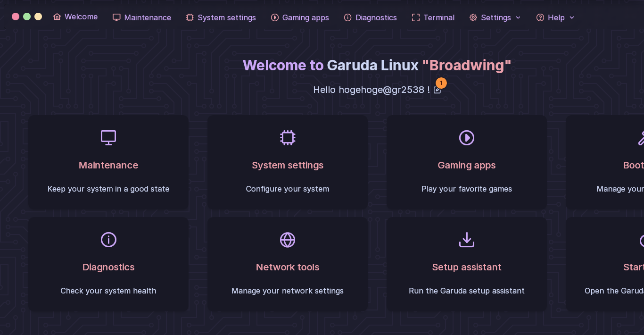
Task: Open the Setup assistant card title
Action: pos(467,267)
